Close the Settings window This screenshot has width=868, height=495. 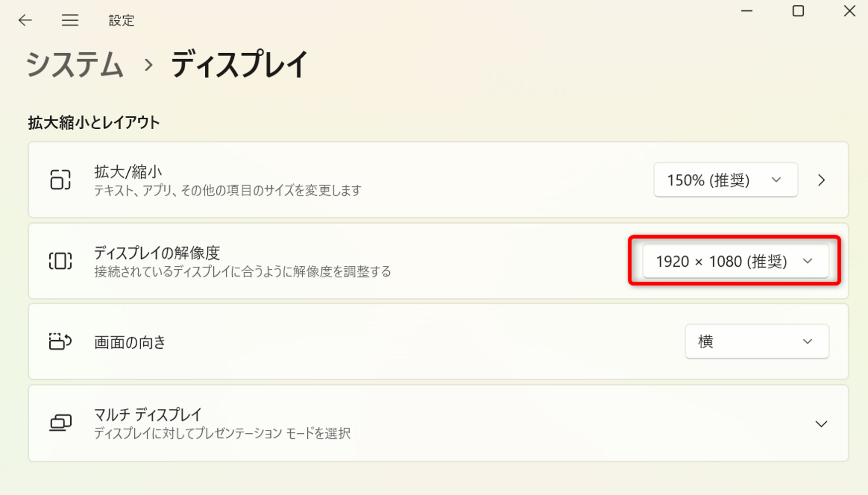coord(849,11)
